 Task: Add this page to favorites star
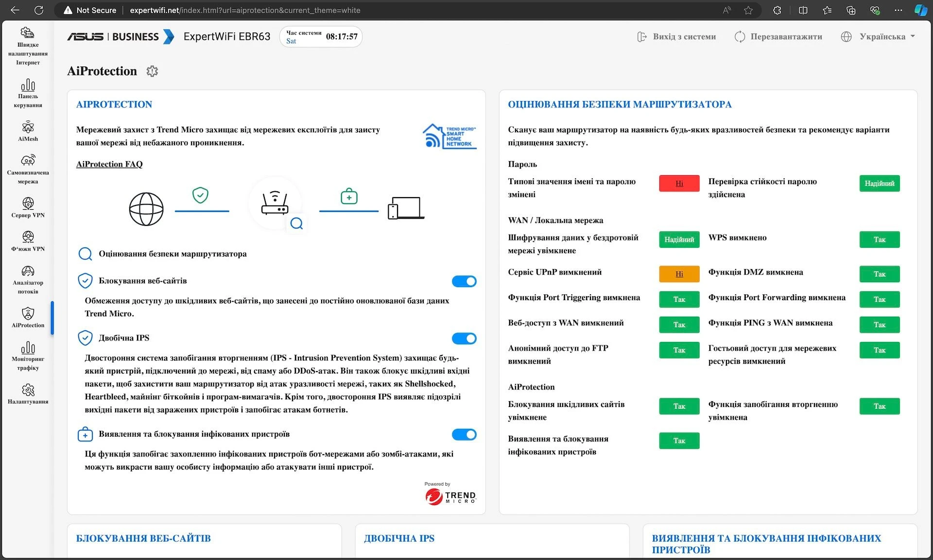pyautogui.click(x=748, y=10)
